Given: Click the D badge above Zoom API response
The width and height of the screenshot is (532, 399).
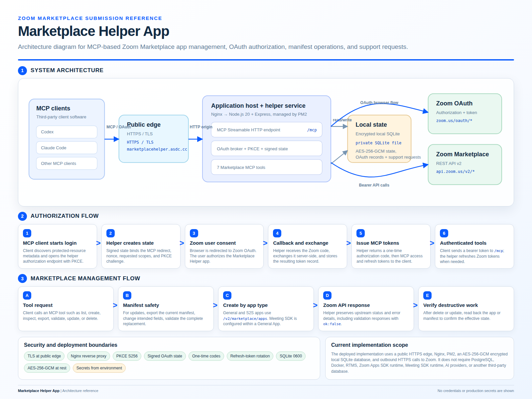Looking at the screenshot, I should coord(328,296).
